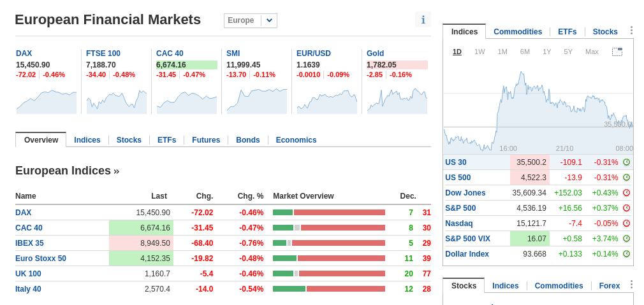Switch to the Indices tab under market summary
Image resolution: width=644 pixels, height=305 pixels.
pos(87,140)
